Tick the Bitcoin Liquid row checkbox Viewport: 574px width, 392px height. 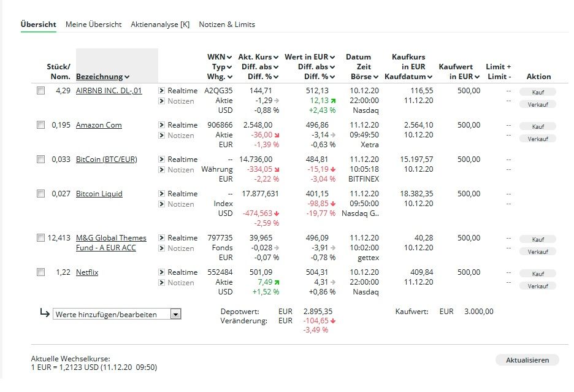[x=40, y=194]
